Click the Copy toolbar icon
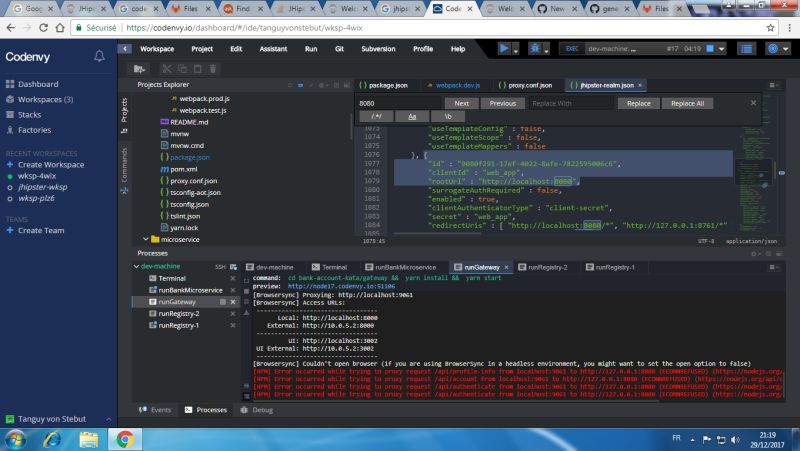Viewport: 800px width, 451px height. click(x=182, y=68)
